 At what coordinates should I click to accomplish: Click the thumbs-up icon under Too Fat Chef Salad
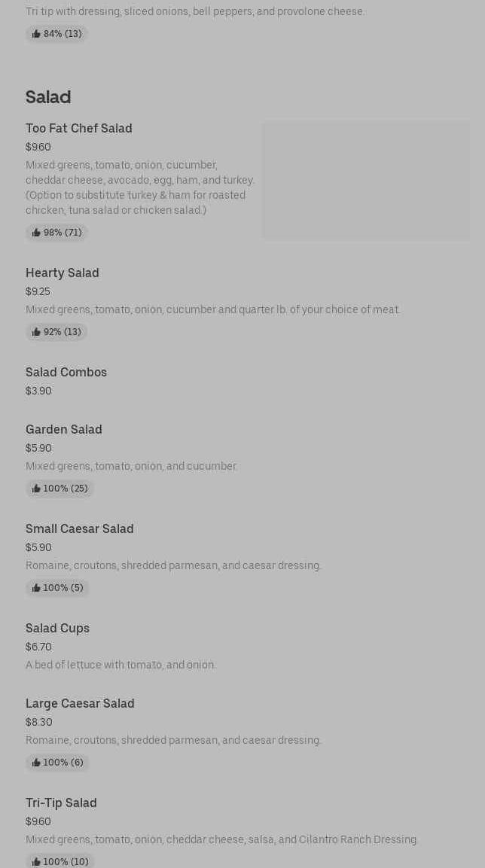(36, 233)
